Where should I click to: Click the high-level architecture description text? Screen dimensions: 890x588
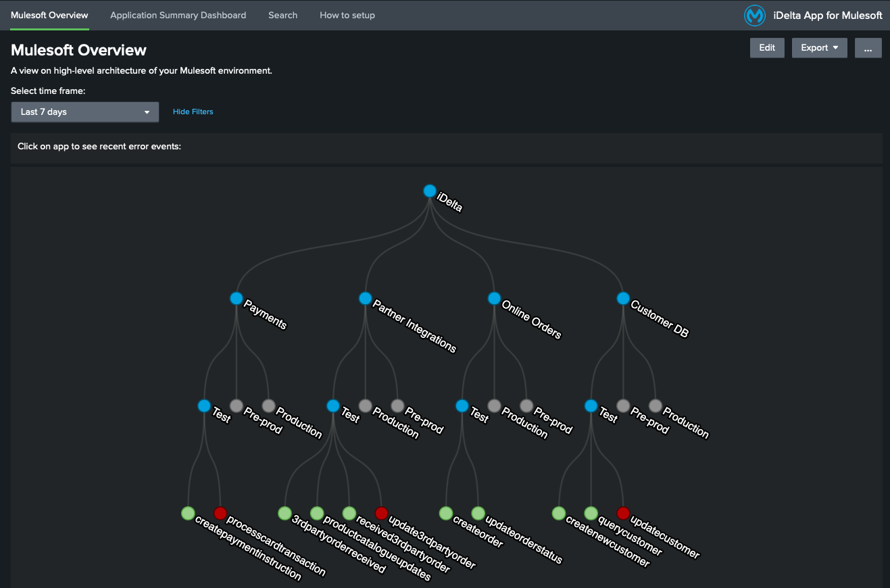141,70
